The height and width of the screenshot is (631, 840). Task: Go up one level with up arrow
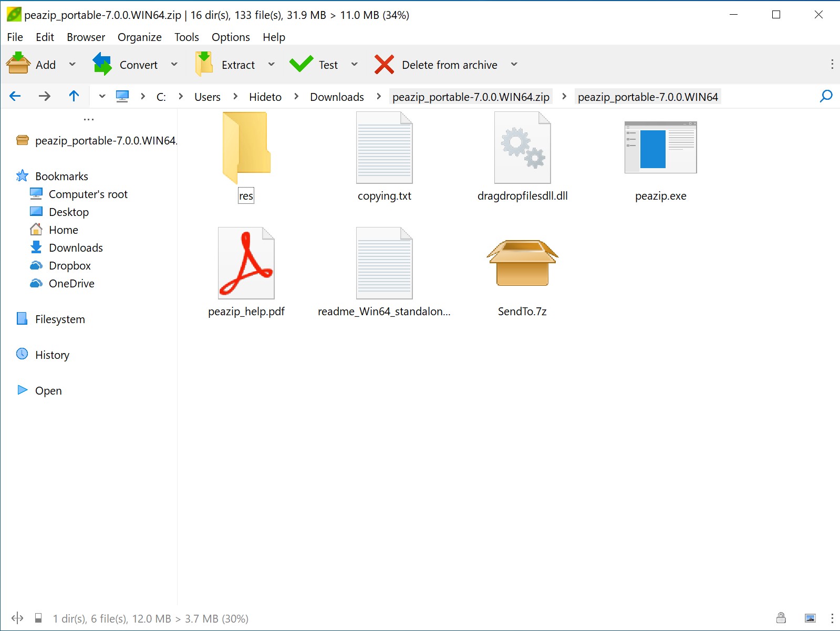(74, 96)
